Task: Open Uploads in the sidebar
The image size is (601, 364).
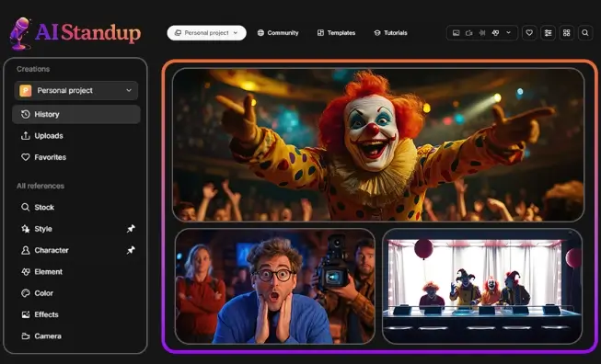Action: pyautogui.click(x=76, y=135)
